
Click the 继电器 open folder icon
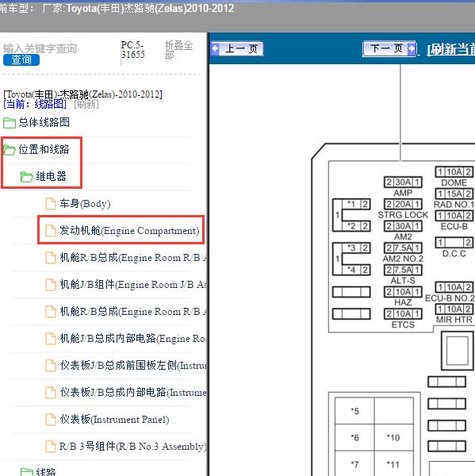26,177
